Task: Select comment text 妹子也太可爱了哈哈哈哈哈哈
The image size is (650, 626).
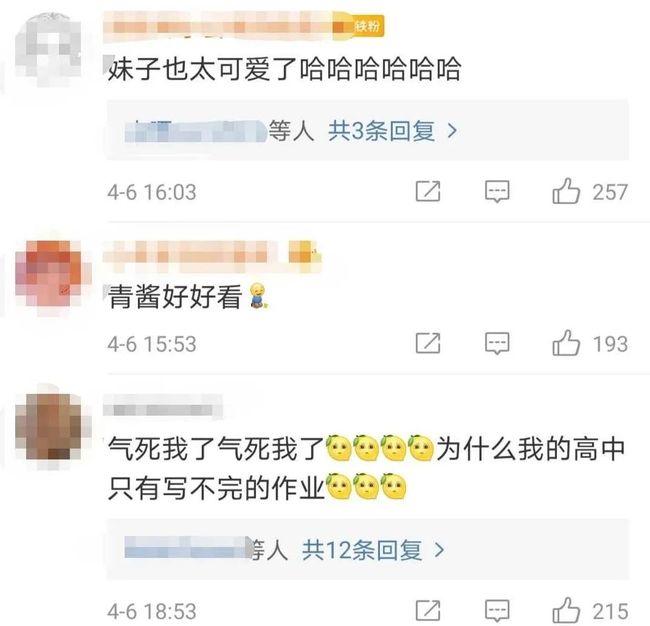Action: coord(285,69)
